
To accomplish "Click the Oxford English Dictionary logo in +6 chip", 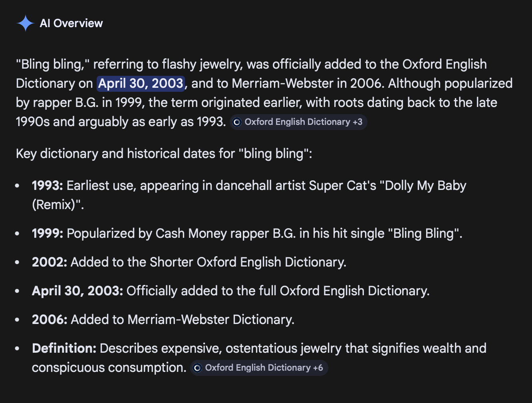I will pos(197,368).
